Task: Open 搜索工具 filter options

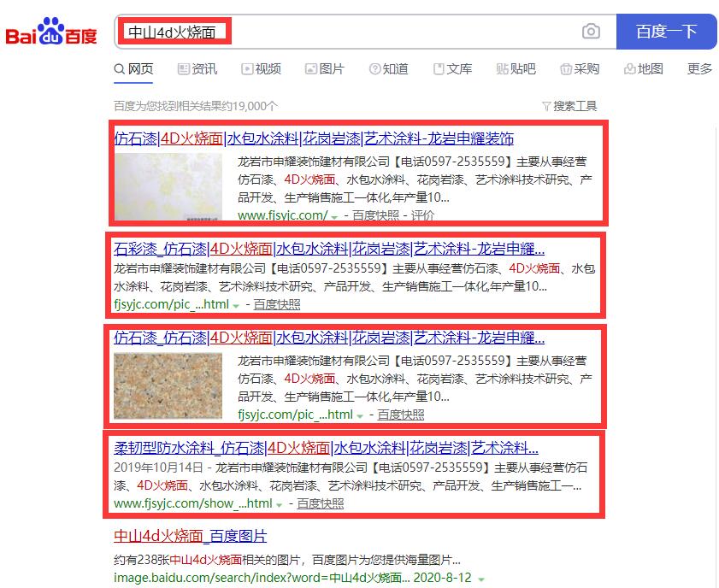Action: [569, 106]
